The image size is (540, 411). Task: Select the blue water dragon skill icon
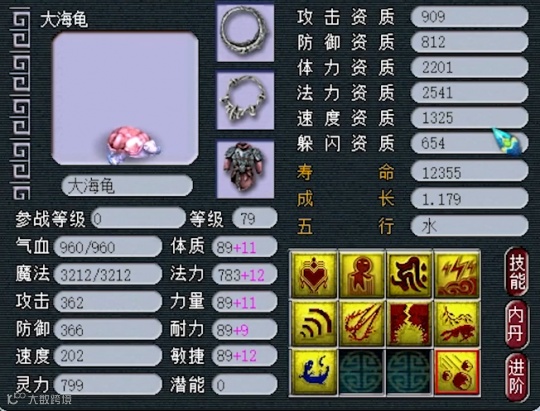coord(314,372)
